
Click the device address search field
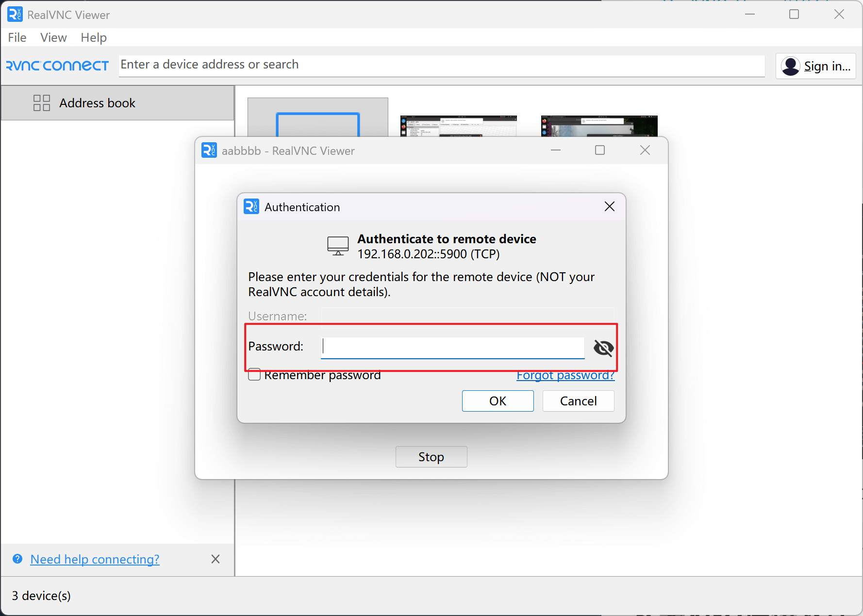coord(442,65)
